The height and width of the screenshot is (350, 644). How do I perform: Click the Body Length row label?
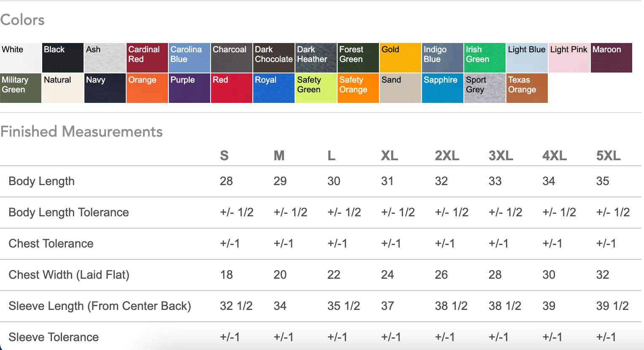point(42,181)
